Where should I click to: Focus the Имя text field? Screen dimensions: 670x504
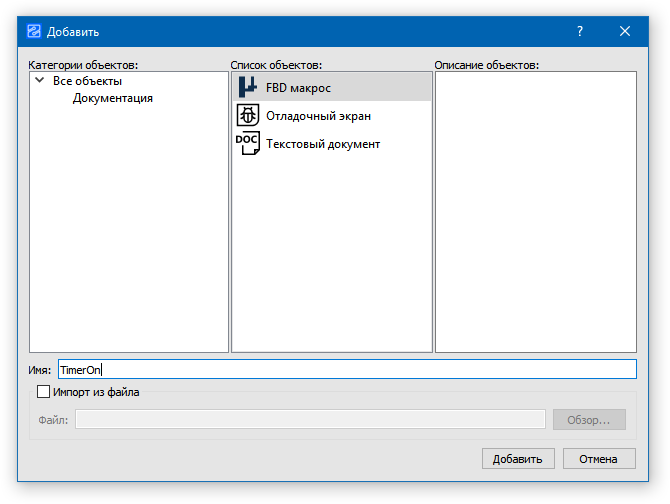346,370
